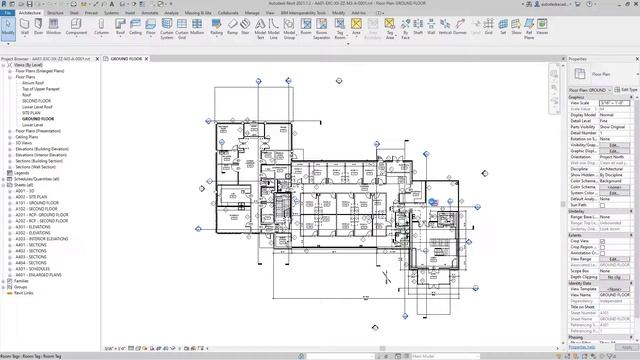Open the File menu tab
Screen dimensions: 640x360
coord(7,13)
